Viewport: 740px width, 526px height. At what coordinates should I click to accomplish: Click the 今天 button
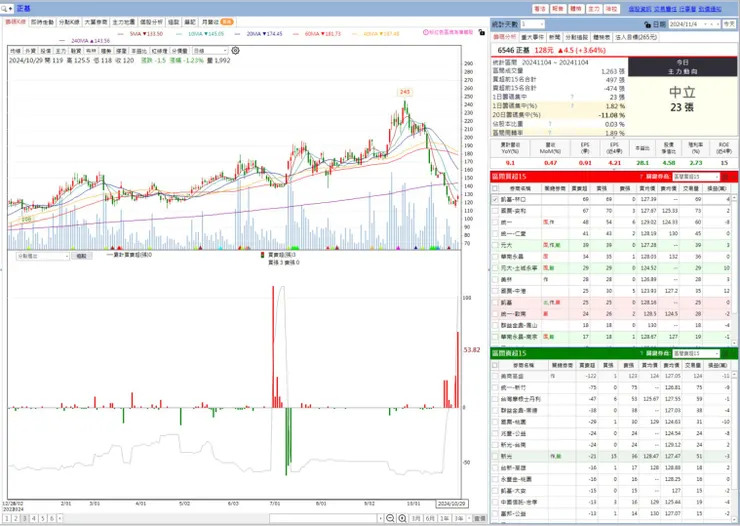click(729, 24)
